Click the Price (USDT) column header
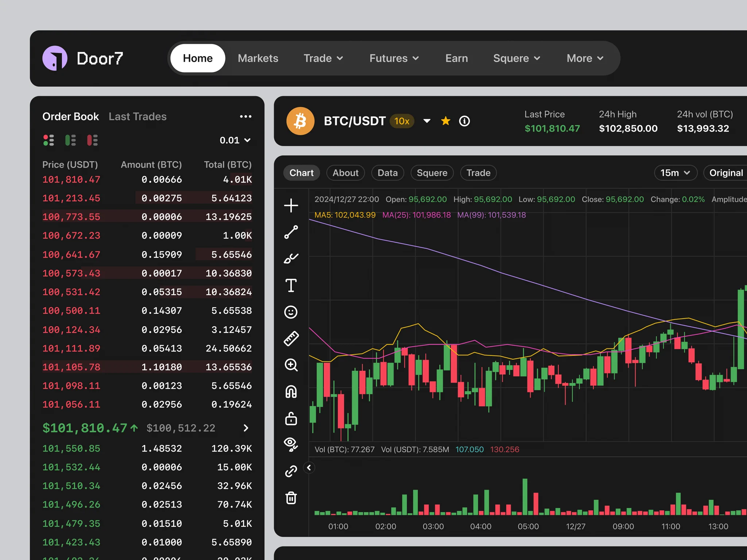Screen dimensions: 747x560 click(70, 165)
